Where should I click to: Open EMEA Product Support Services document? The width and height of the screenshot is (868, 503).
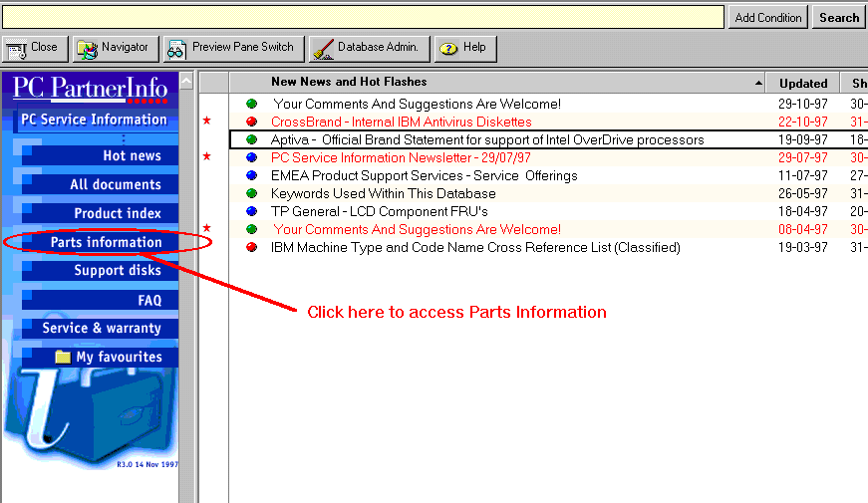tap(424, 176)
